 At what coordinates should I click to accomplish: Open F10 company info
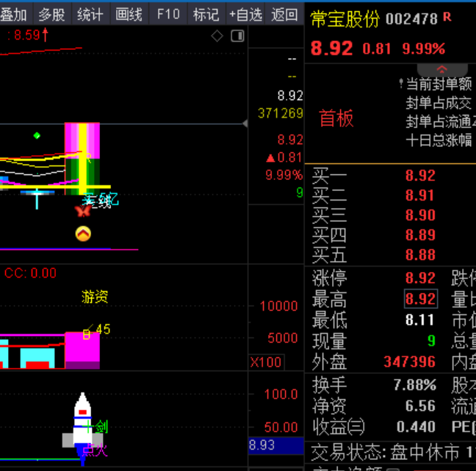pos(168,14)
